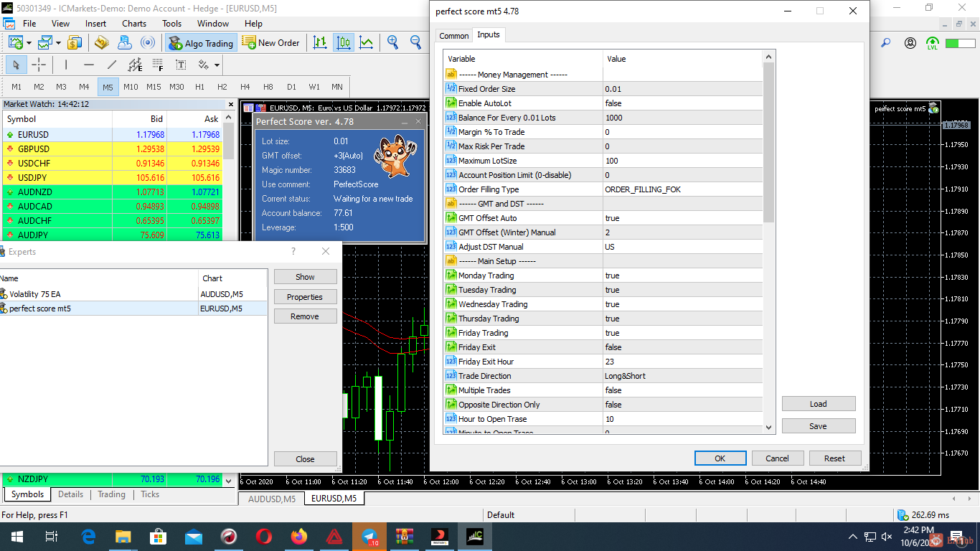The width and height of the screenshot is (980, 551).
Task: Select the Fibonacci retracement tool
Action: [x=158, y=65]
